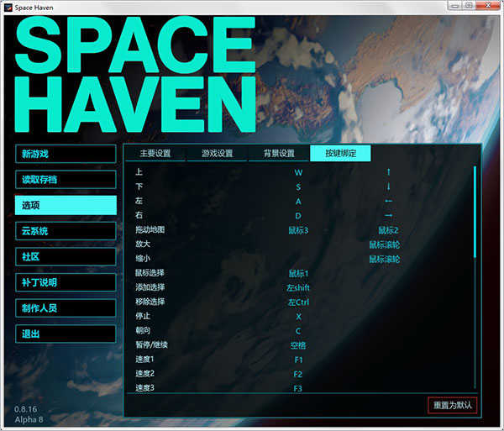Viewport: 504px width, 431px height.
Task: Select 读取存档 to load a save
Action: pyautogui.click(x=66, y=179)
